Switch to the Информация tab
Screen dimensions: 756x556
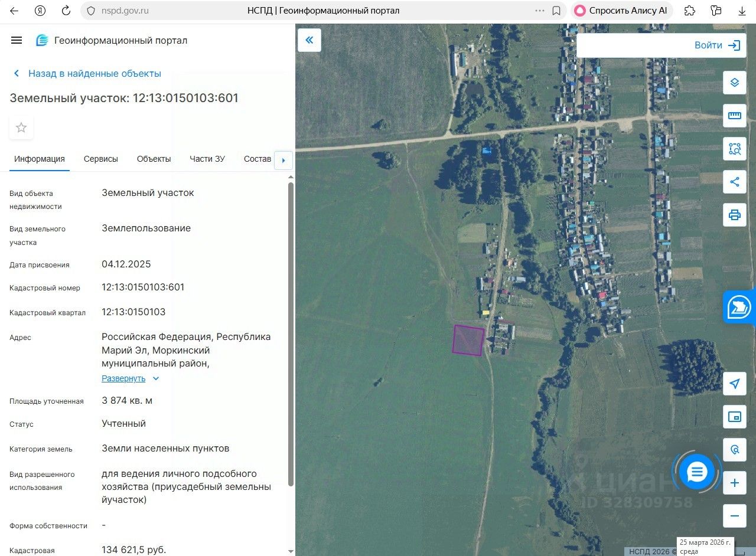(40, 159)
